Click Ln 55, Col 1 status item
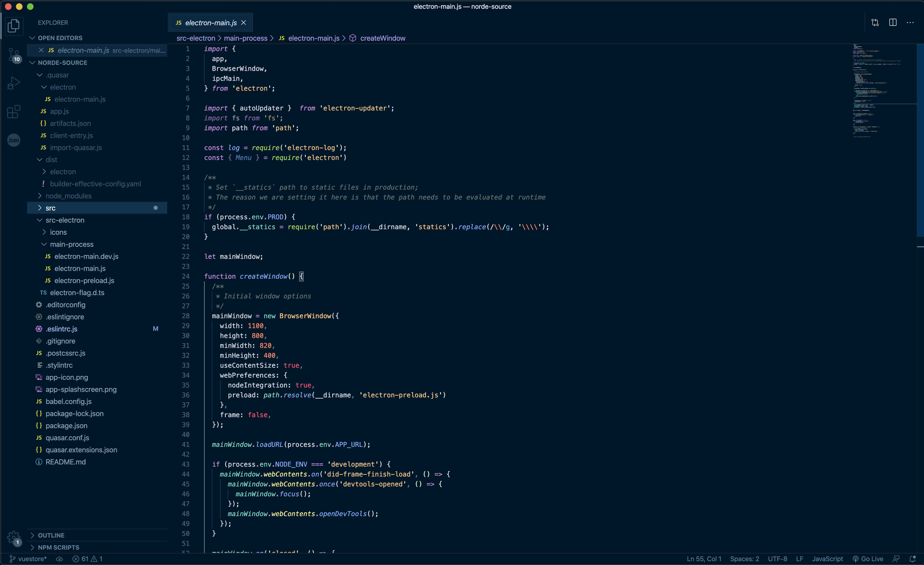The width and height of the screenshot is (924, 565). (x=703, y=559)
